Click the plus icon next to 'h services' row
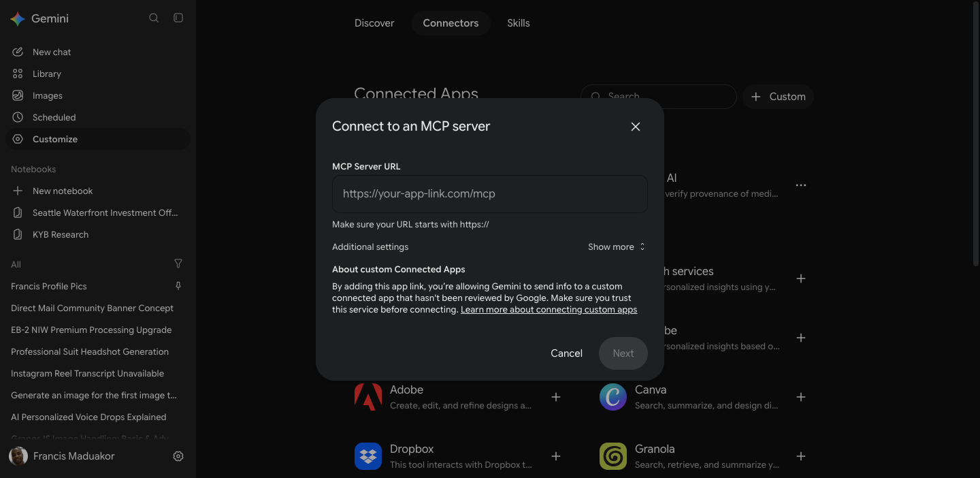The width and height of the screenshot is (980, 478). pos(801,278)
